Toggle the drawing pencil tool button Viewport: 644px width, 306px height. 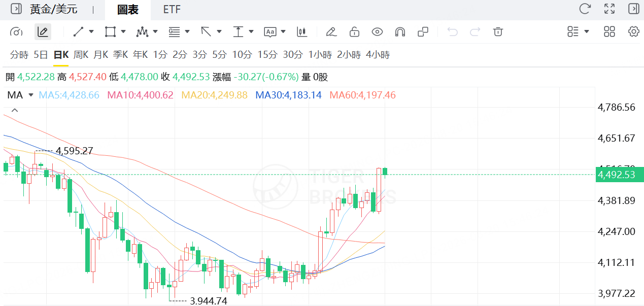pyautogui.click(x=43, y=32)
